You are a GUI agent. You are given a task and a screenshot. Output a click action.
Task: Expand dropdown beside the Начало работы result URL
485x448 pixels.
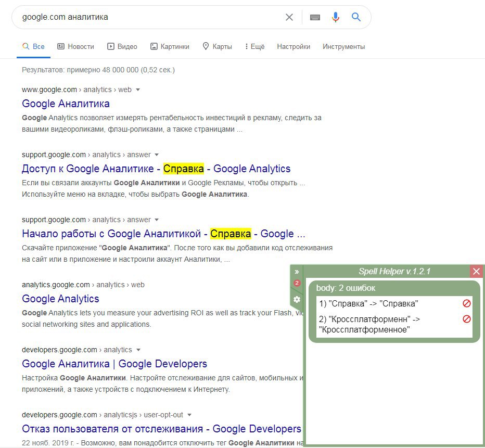pos(157,220)
